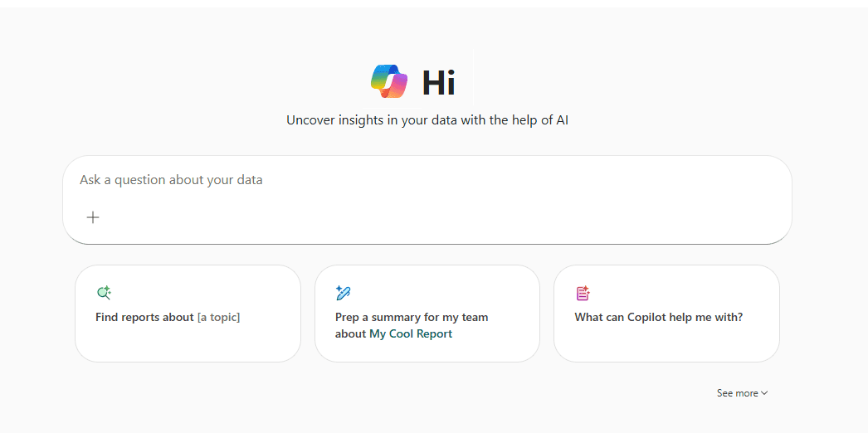Click the Copilot logo beside Hi
This screenshot has width=868, height=433.
pos(389,82)
